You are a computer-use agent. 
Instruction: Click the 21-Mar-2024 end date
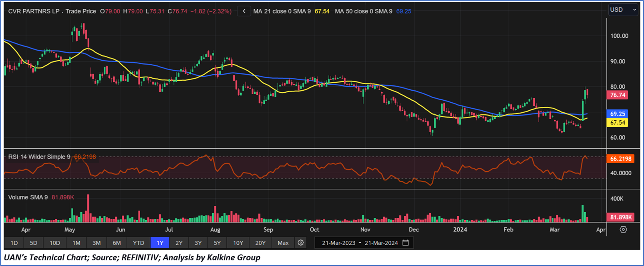click(381, 243)
